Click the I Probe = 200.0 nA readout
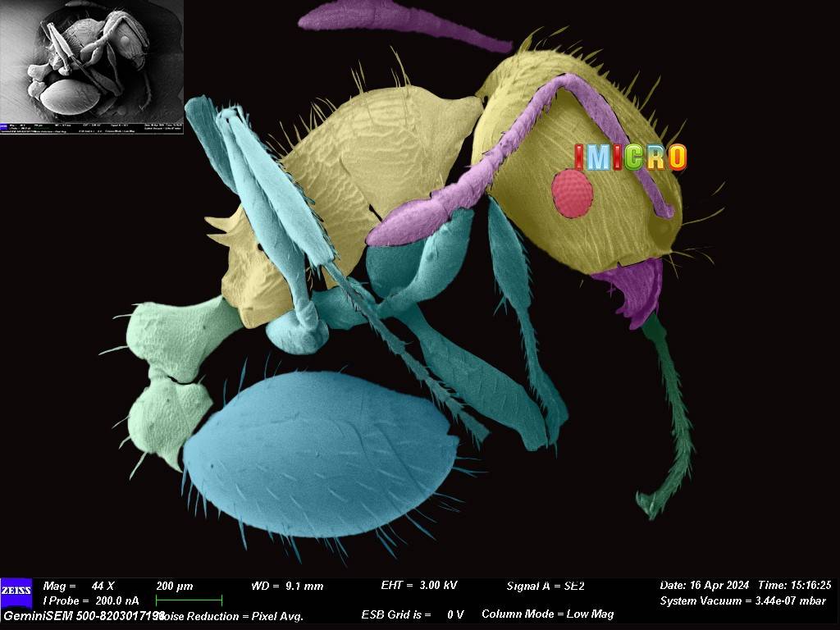 (90, 601)
